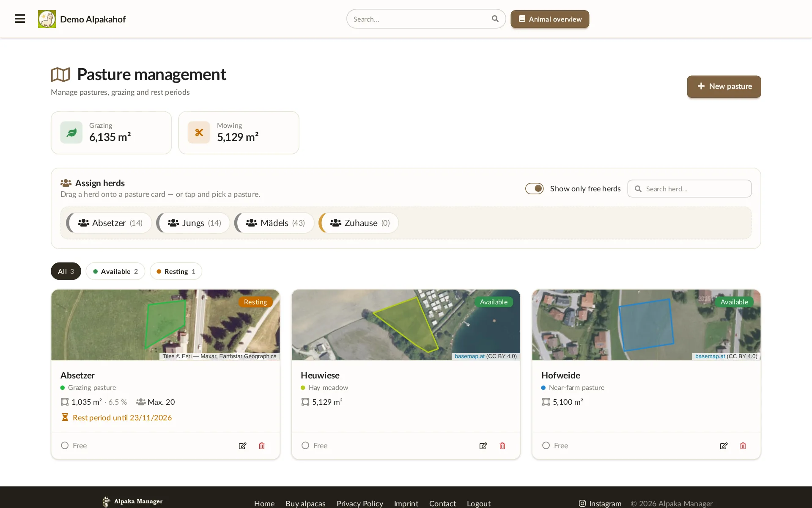Focus the Search herd input field
Image resolution: width=812 pixels, height=508 pixels.
coord(689,189)
